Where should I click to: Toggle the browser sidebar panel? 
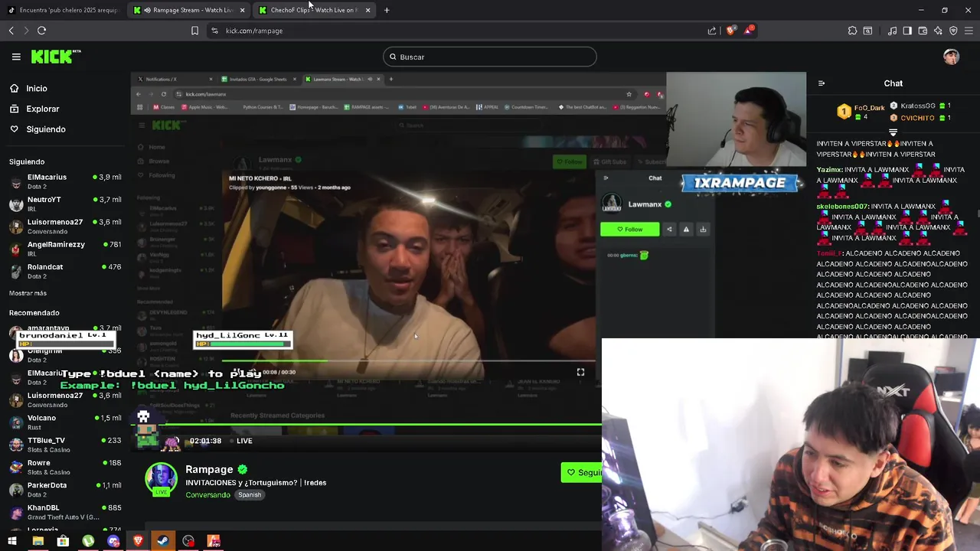907,31
